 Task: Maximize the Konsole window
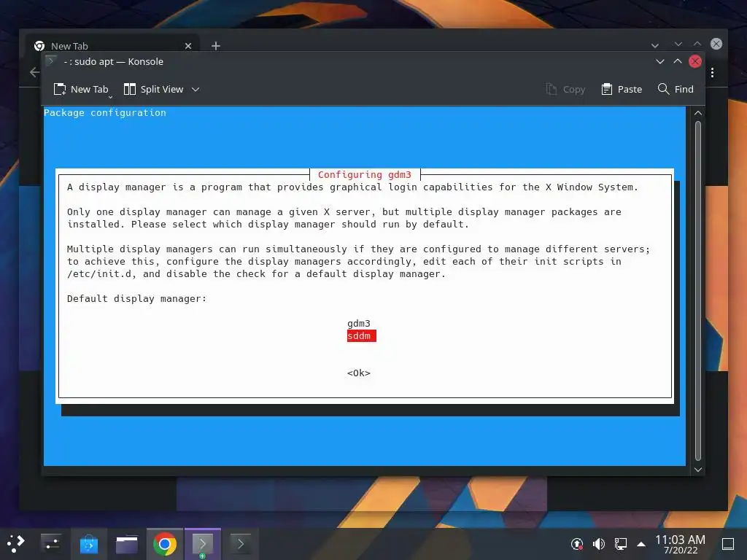[678, 61]
